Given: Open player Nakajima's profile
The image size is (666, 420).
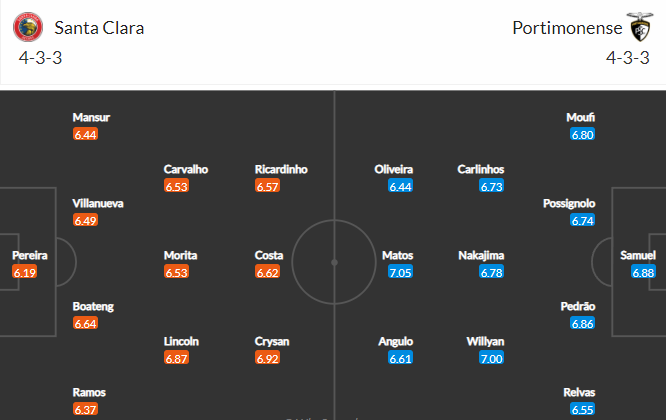Looking at the screenshot, I should (x=481, y=255).
